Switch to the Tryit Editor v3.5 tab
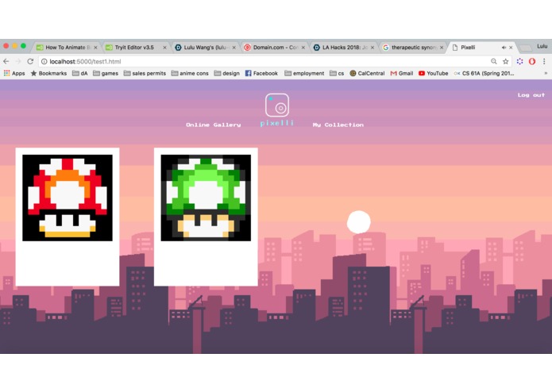 pos(133,47)
